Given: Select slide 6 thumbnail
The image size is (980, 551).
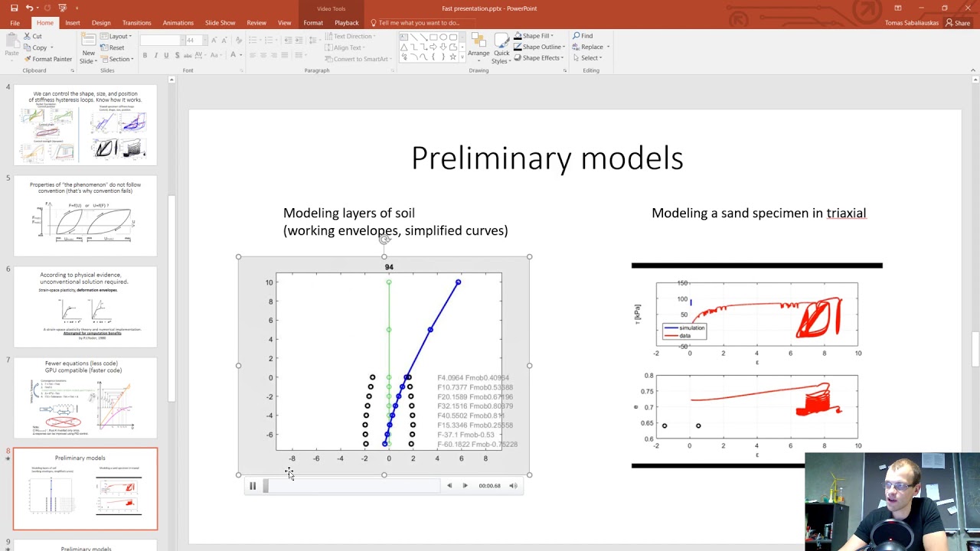Looking at the screenshot, I should [x=85, y=307].
